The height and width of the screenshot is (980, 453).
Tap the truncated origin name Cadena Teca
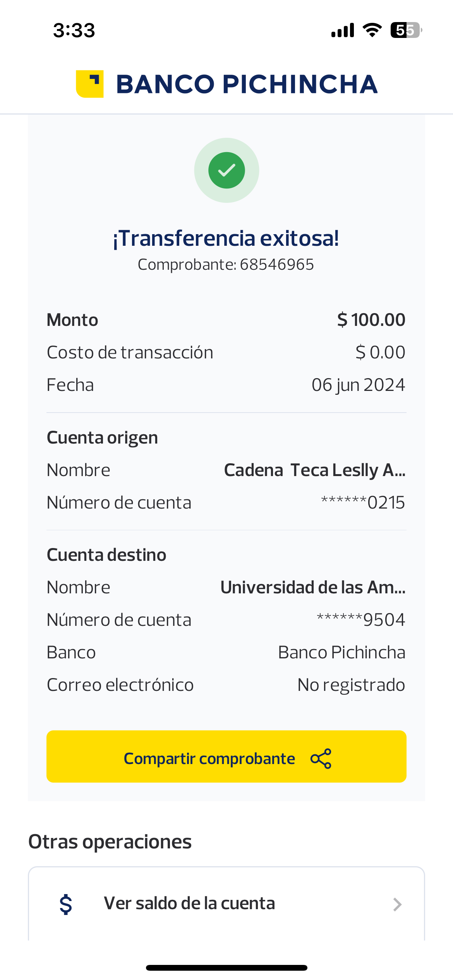(314, 470)
